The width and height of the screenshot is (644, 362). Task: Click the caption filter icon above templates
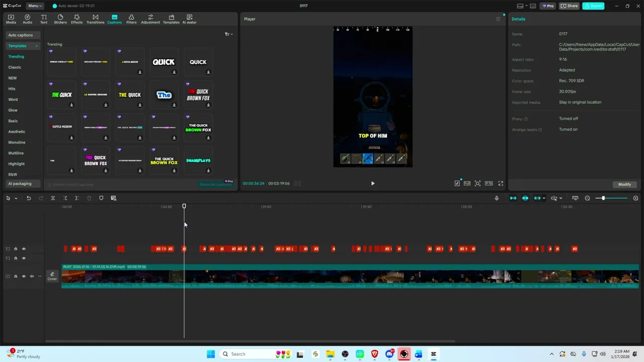228,34
